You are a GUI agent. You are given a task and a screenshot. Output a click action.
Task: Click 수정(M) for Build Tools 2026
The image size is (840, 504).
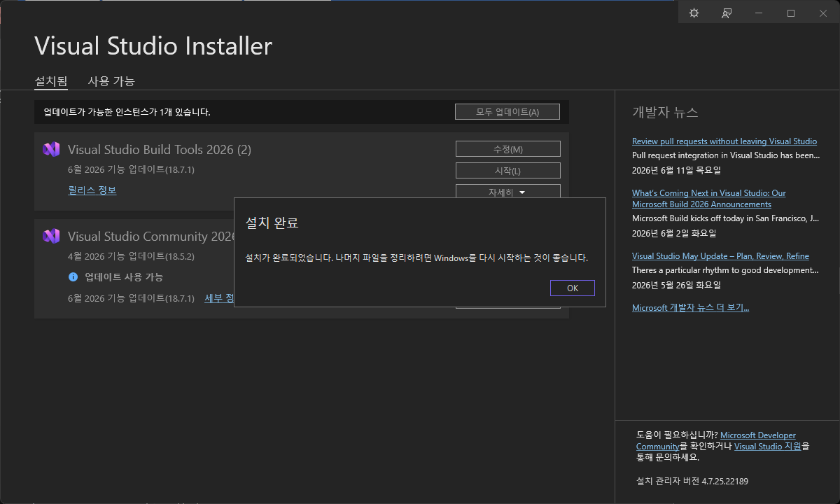[508, 149]
